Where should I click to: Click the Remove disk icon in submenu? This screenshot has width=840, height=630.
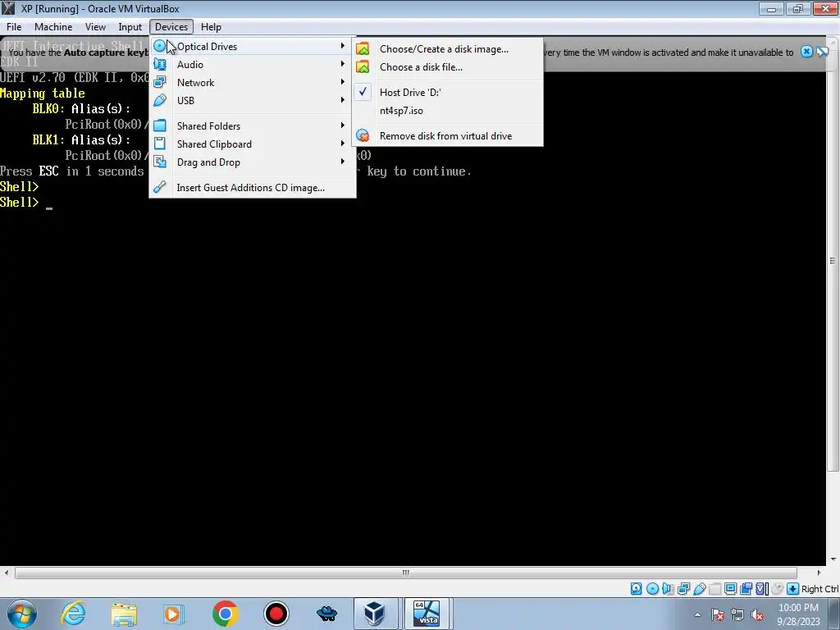[x=363, y=135]
